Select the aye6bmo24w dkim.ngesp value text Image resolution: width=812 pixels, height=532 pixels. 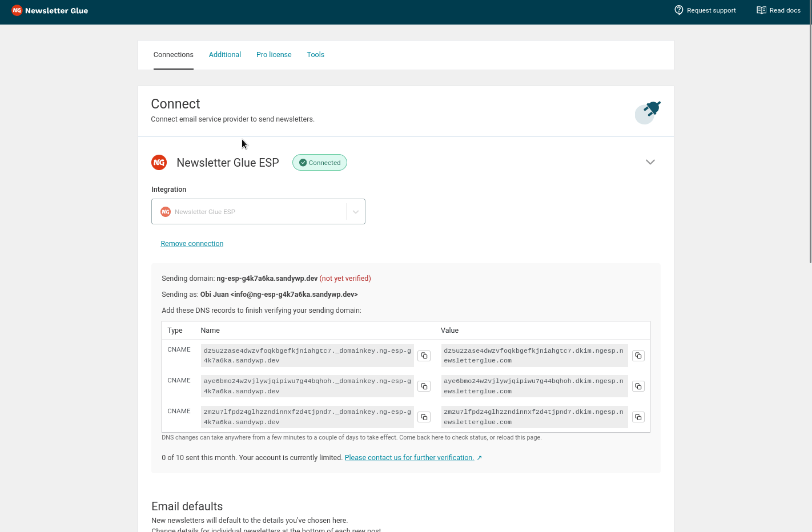click(534, 386)
